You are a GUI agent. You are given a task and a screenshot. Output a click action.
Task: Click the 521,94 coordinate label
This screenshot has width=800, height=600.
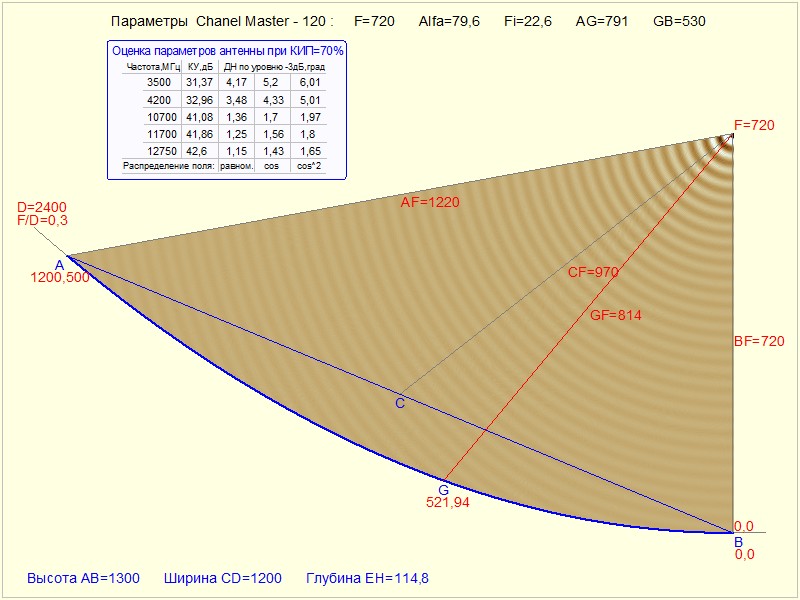click(448, 503)
